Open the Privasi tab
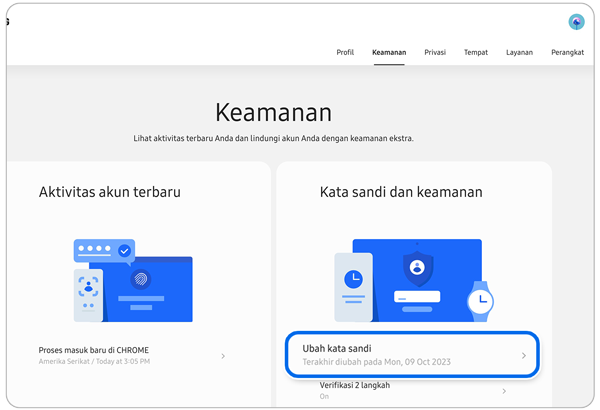The width and height of the screenshot is (600, 410). point(435,52)
